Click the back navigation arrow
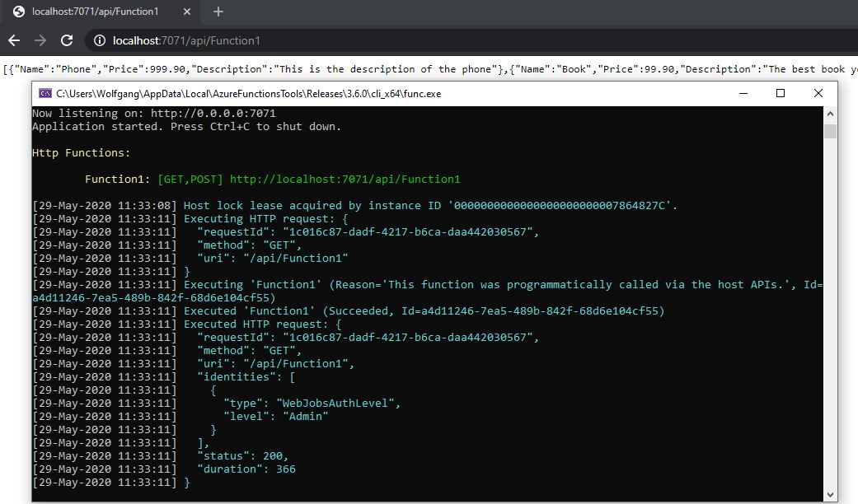858x504 pixels. 13,39
